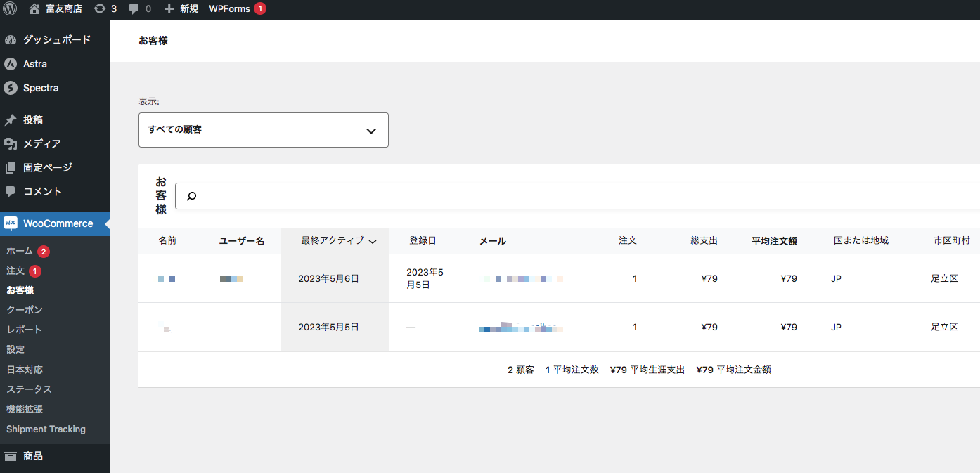This screenshot has width=980, height=473.
Task: Open the WordPress logo menu
Action: point(10,9)
